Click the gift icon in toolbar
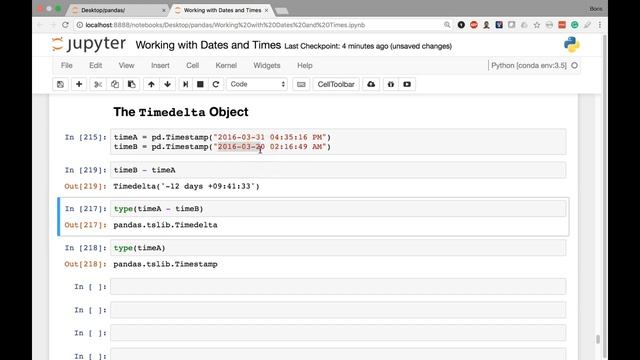Screen dimensions: 640x360 click(x=391, y=84)
